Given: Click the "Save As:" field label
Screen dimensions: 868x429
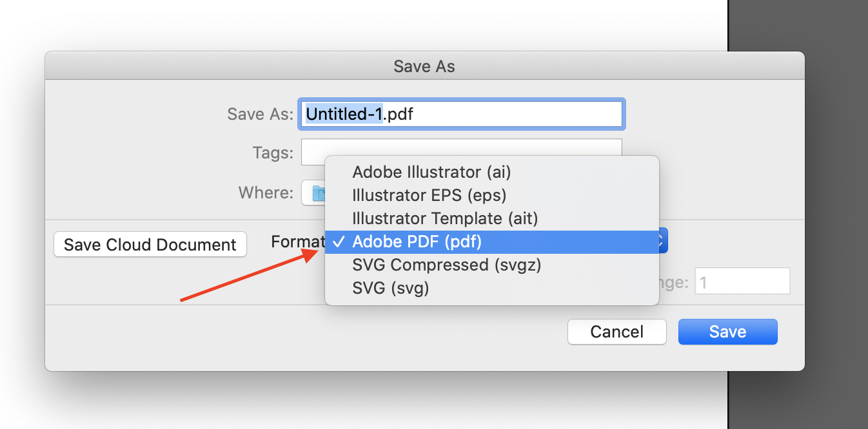Looking at the screenshot, I should pyautogui.click(x=260, y=115).
